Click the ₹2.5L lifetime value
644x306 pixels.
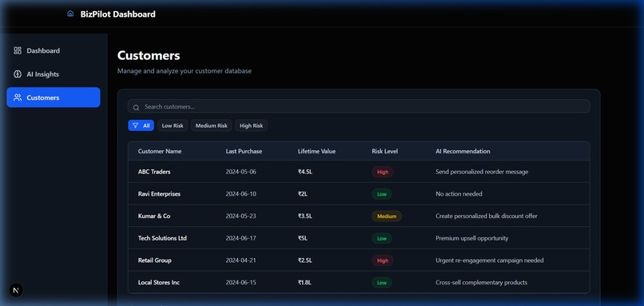(305, 260)
